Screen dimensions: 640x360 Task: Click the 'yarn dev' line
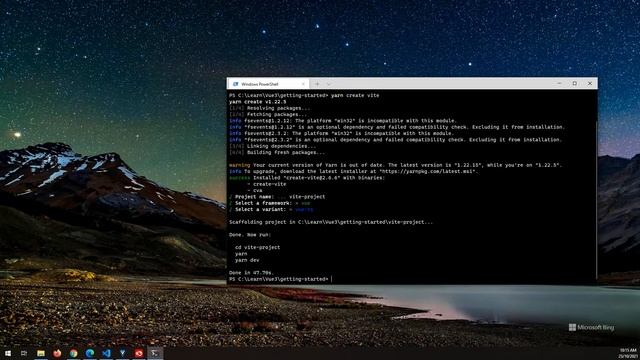tap(247, 260)
